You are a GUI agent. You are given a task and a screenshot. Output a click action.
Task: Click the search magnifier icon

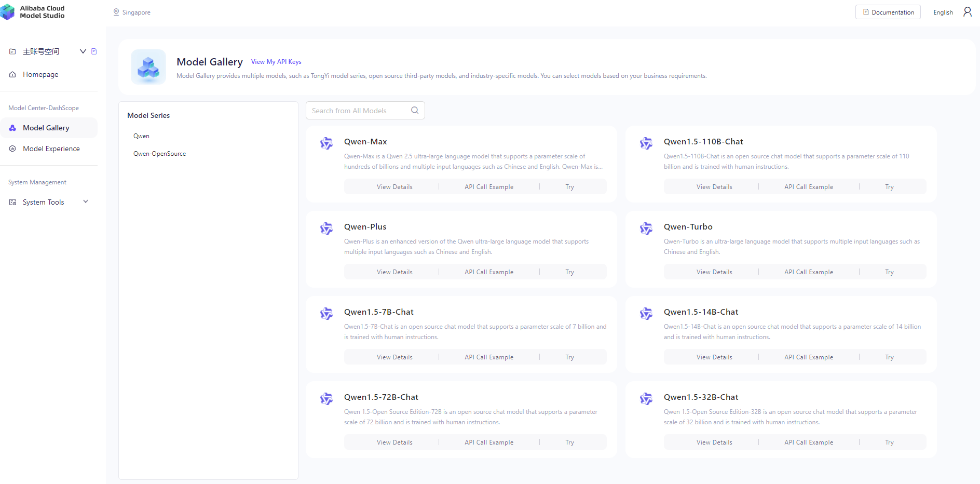pyautogui.click(x=415, y=110)
